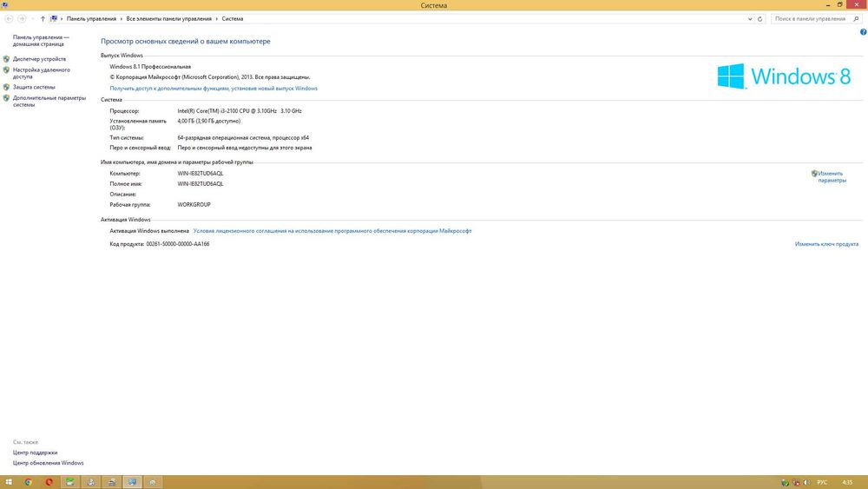Expand chevron after 'Панель управления' breadcrumb

pos(122,19)
